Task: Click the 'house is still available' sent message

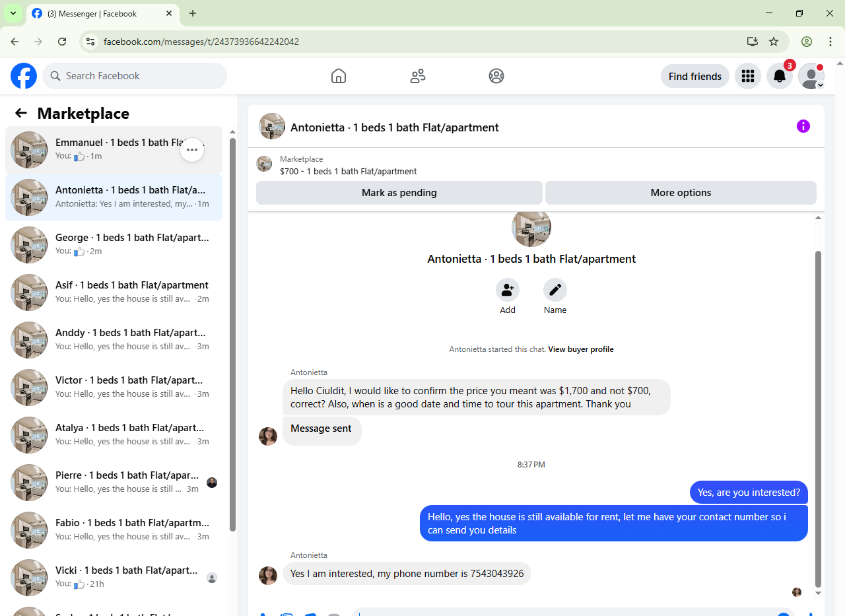Action: tap(614, 524)
